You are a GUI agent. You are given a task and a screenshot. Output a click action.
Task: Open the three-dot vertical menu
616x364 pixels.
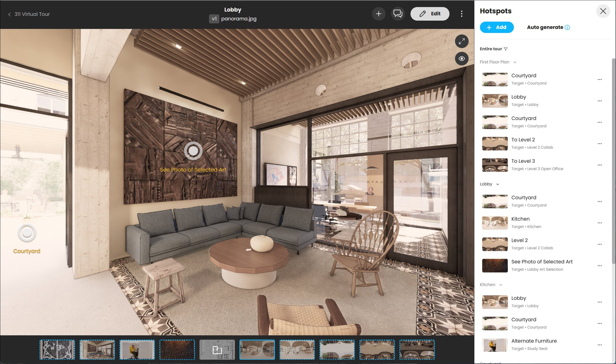[462, 14]
